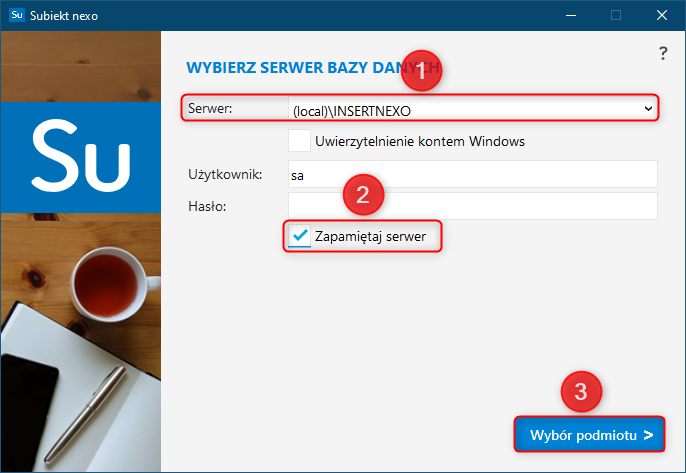
Task: Click the question mark help icon
Action: pyautogui.click(x=663, y=53)
